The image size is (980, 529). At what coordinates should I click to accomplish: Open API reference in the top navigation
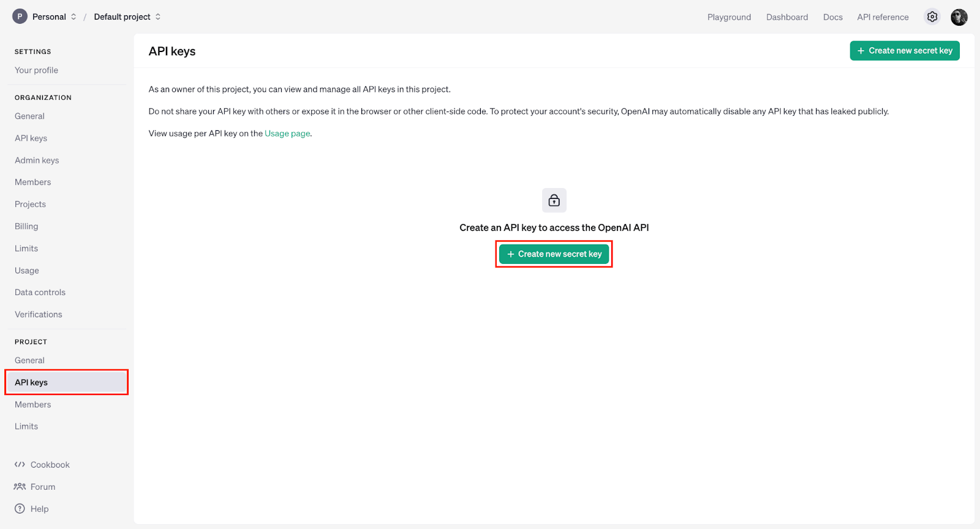[883, 17]
